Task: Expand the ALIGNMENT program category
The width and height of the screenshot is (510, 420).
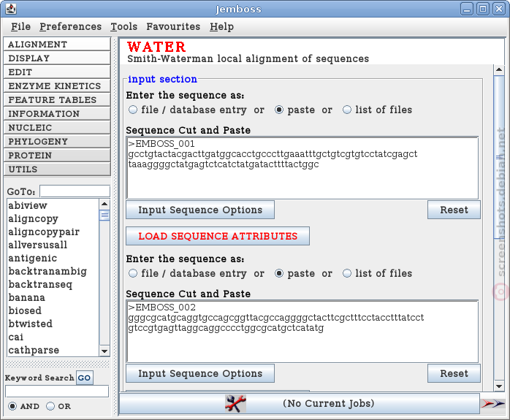Action: [57, 45]
